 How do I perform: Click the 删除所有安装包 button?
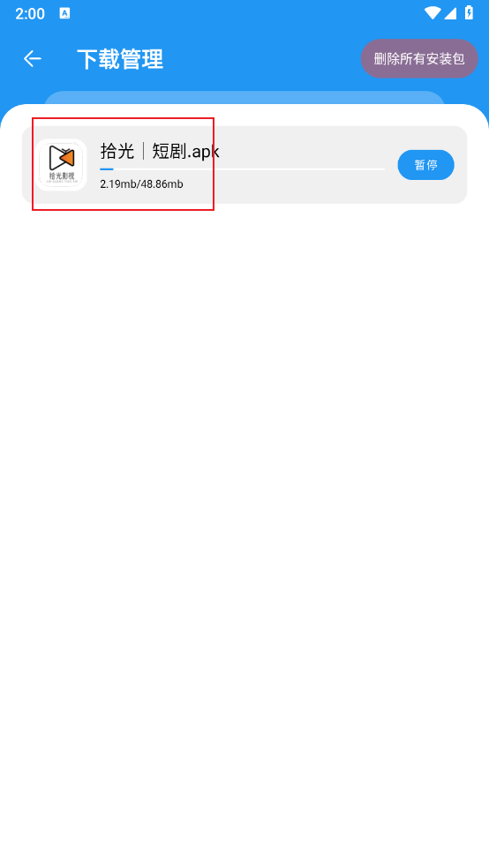[x=419, y=59]
